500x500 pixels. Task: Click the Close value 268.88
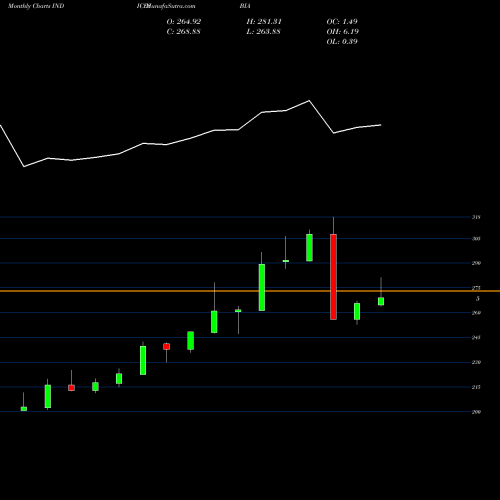183,32
